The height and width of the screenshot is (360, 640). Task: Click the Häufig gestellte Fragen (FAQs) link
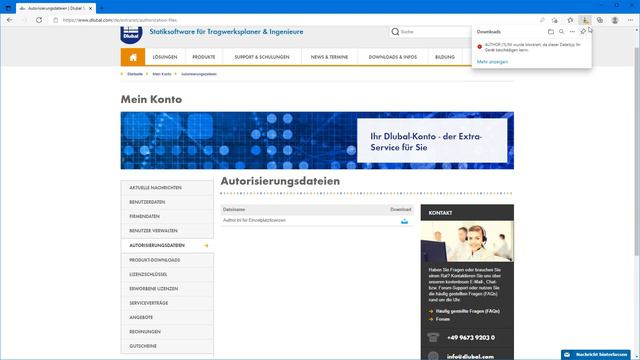click(x=467, y=311)
